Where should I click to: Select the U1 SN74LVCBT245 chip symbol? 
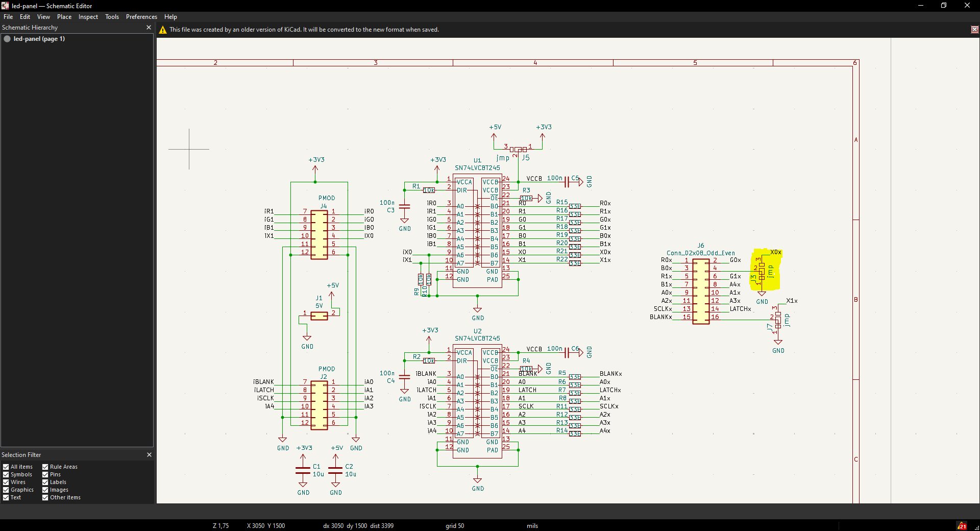(477, 230)
